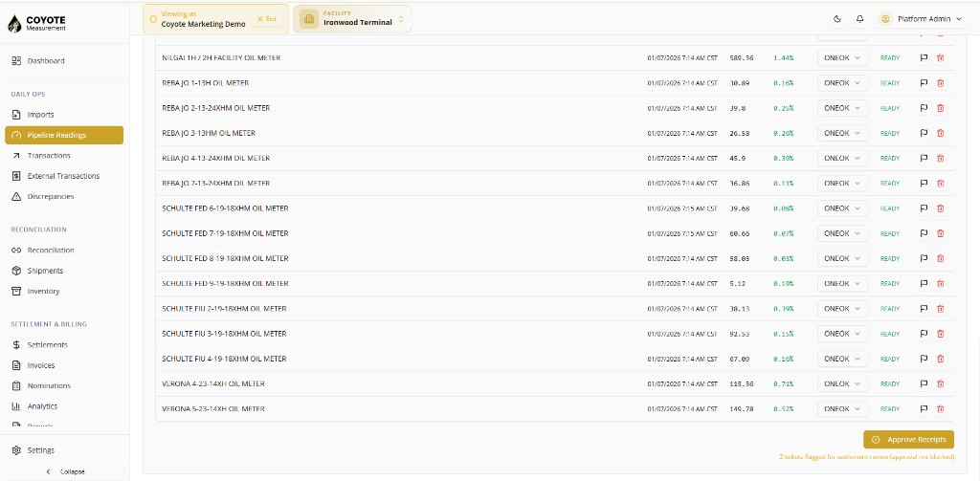Viewport: 980px width, 481px height.
Task: Open Reconciliation in sidebar
Action: pyautogui.click(x=64, y=250)
